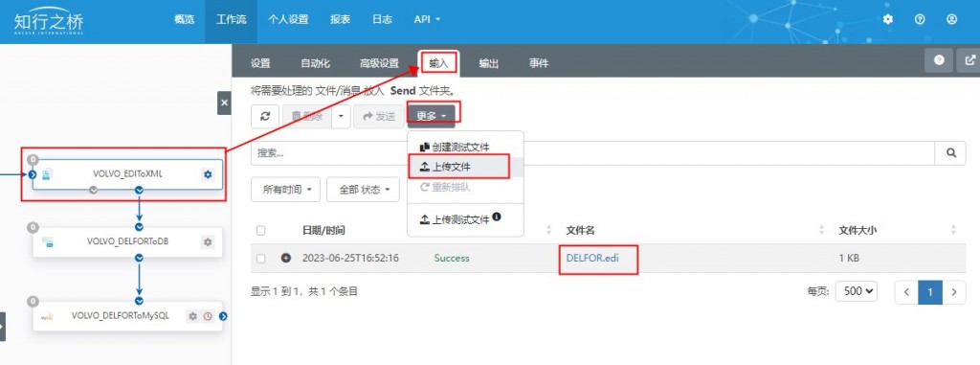
Task: Open settings gear icon in top bar
Action: pos(887,19)
